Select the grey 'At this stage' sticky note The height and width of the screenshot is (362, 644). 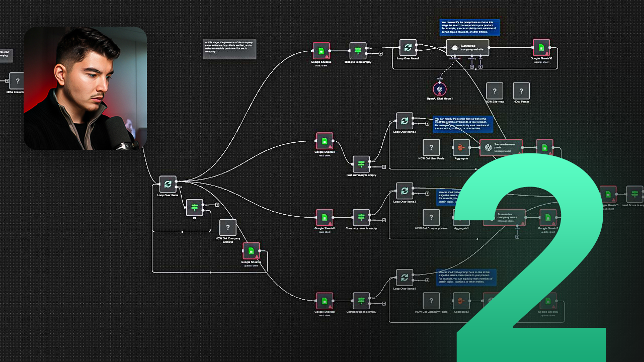point(229,49)
